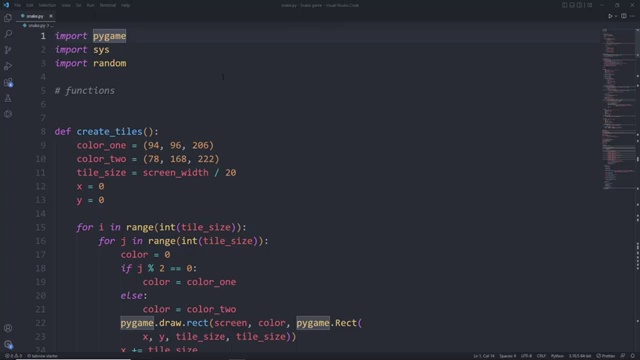Click 'rect' in pygame.draw.rect call

(198, 323)
